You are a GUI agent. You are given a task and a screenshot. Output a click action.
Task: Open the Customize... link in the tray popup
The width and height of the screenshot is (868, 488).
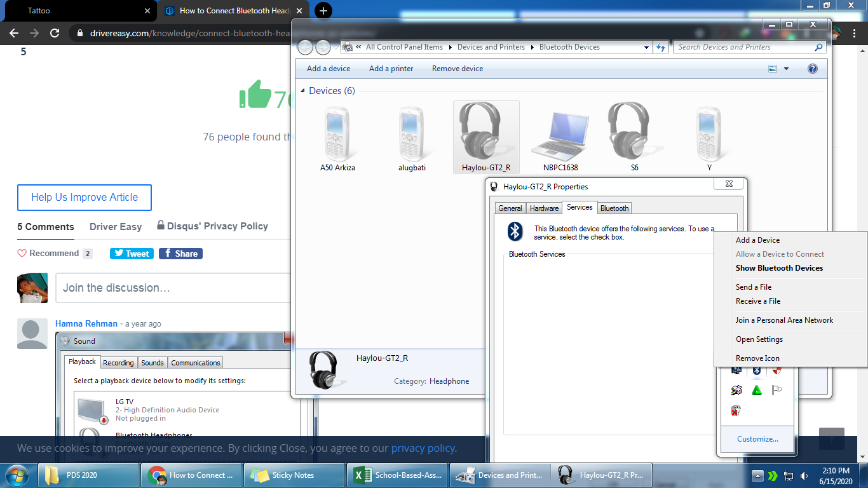757,439
